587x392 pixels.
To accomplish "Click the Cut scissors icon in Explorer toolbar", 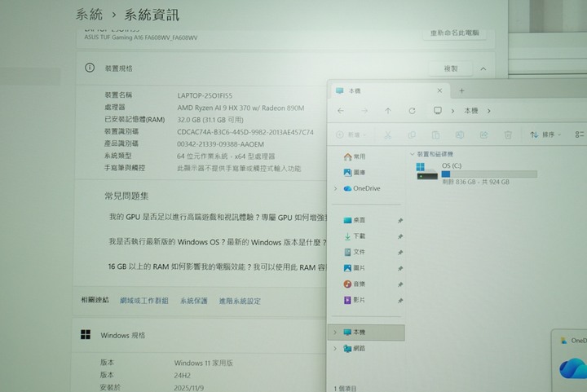I will click(388, 134).
